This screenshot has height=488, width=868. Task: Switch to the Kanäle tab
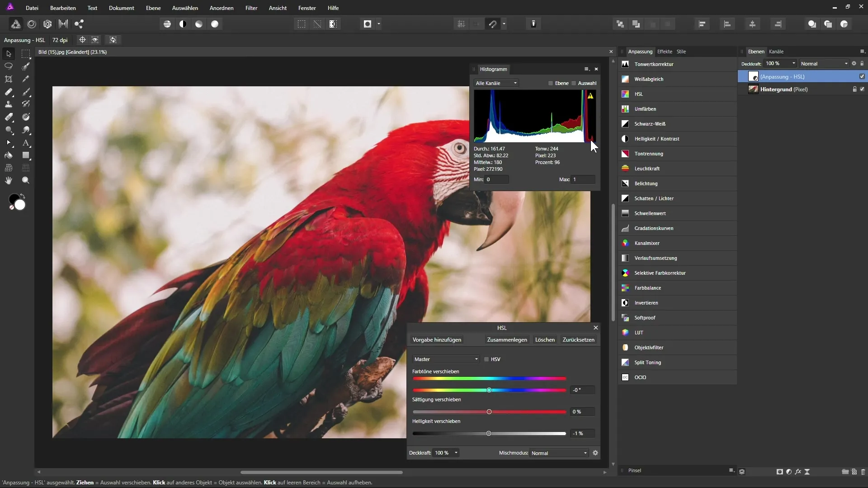(x=776, y=52)
